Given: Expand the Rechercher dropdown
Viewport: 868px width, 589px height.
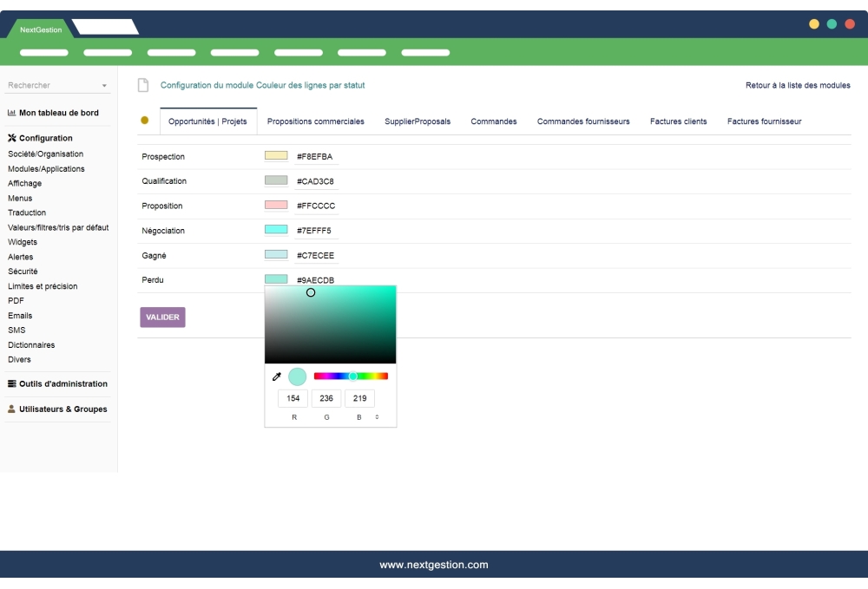Looking at the screenshot, I should (104, 84).
